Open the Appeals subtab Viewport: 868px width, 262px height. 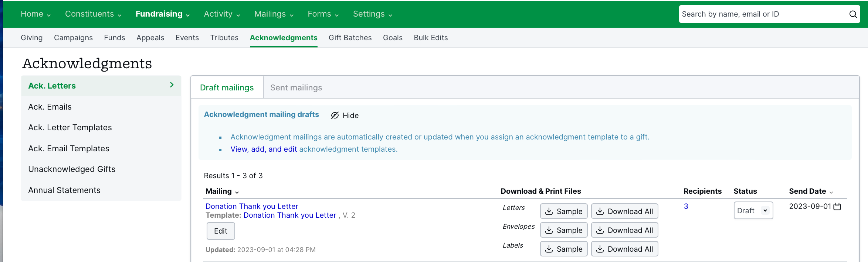tap(150, 38)
